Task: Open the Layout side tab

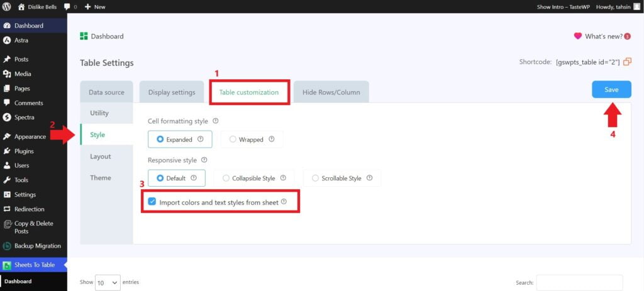Action: coord(107,156)
